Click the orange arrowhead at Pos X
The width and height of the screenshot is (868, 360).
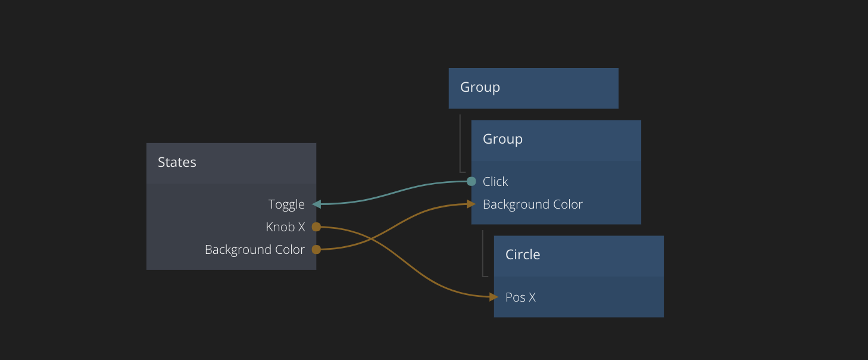point(494,297)
